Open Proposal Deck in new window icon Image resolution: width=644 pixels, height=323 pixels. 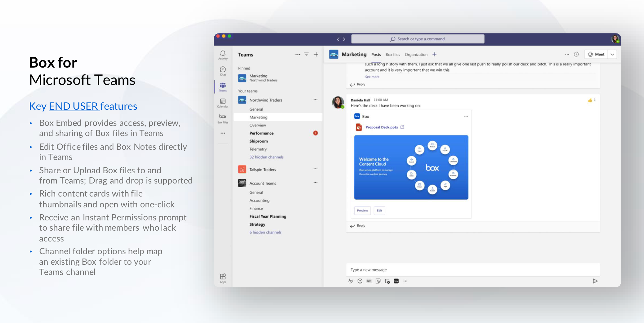coord(402,127)
